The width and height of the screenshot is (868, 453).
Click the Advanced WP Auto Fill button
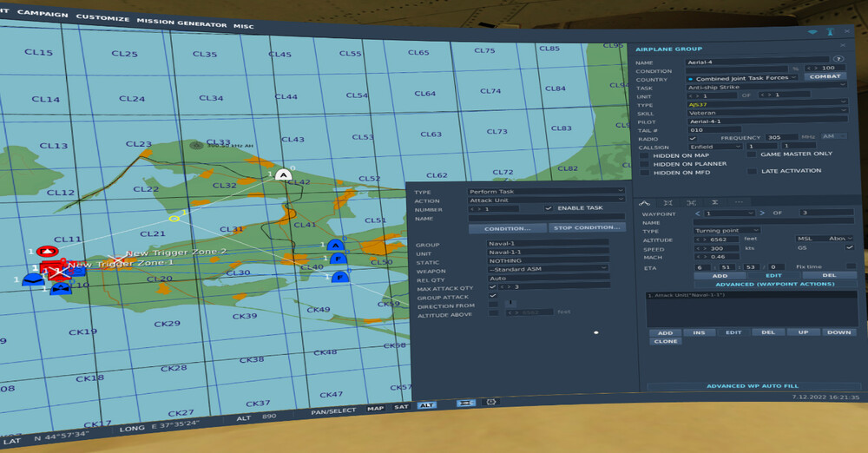(x=753, y=386)
